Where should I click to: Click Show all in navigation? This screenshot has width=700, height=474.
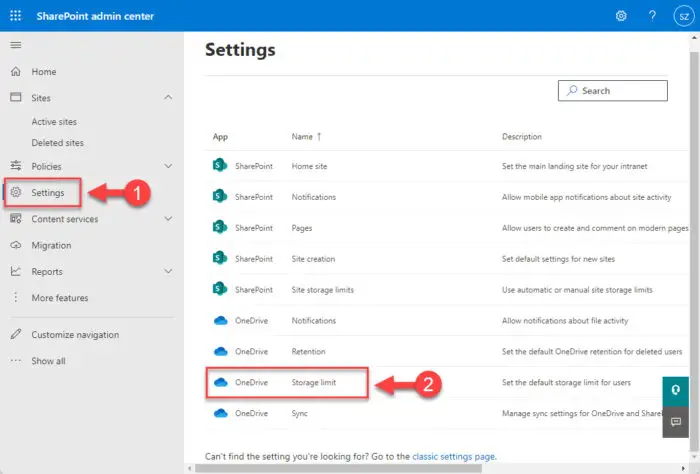pos(48,361)
